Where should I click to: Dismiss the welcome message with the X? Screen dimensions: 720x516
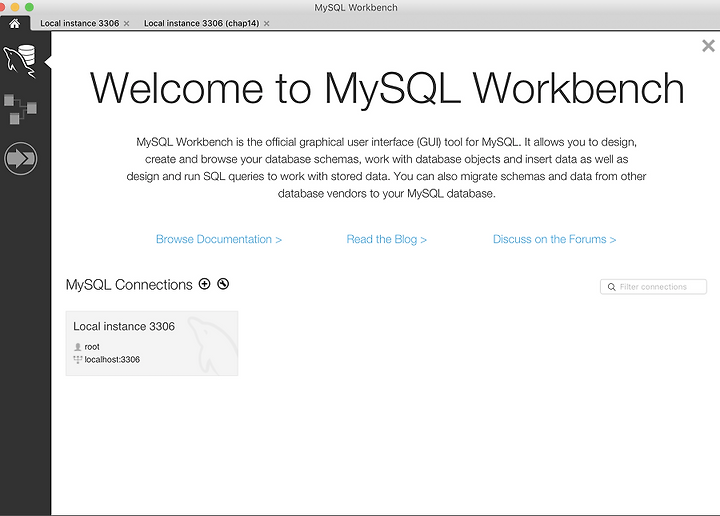coord(709,45)
